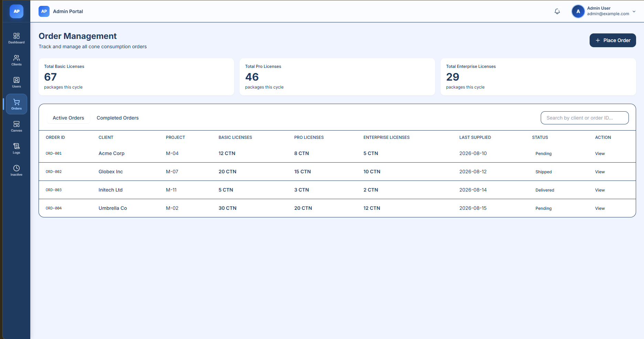
Task: Click 30 CTN basic licenses value
Action: click(228, 208)
